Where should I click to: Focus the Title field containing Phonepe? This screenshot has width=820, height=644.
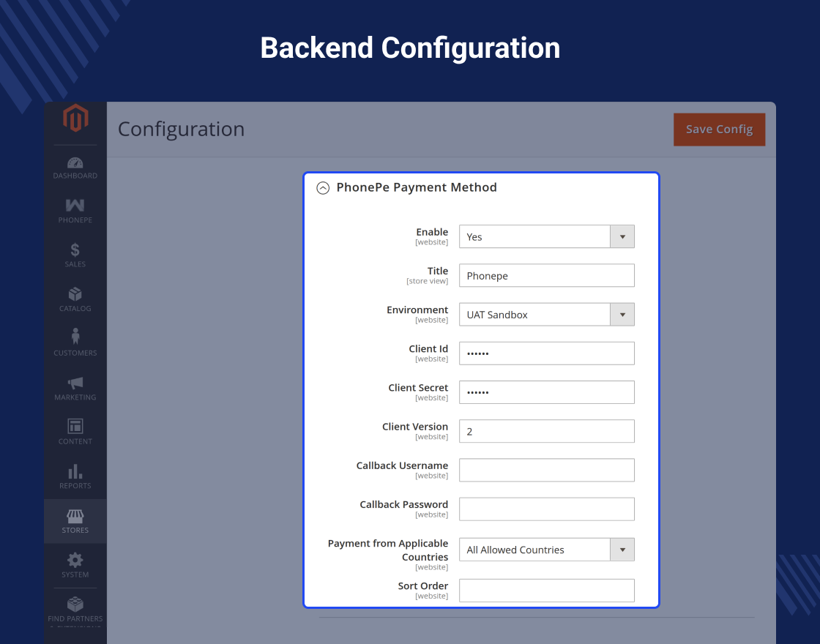tap(546, 276)
